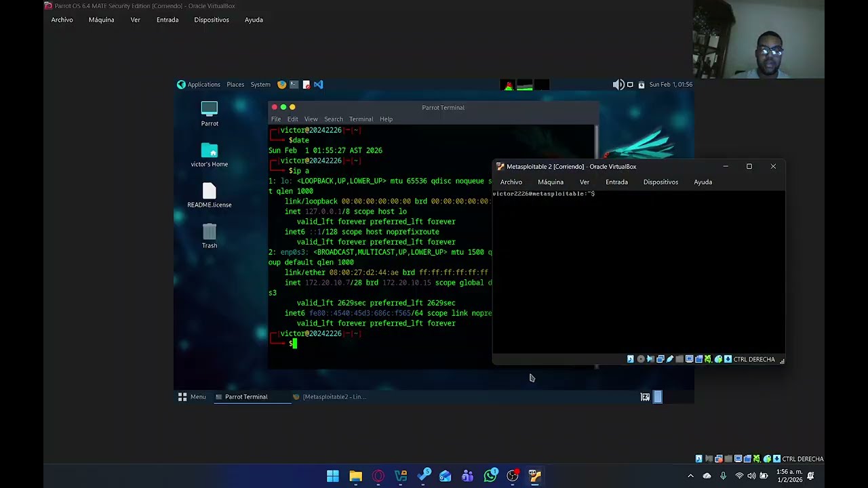868x488 pixels.
Task: Click Metasploitable network adapter indicator
Action: coord(660,359)
